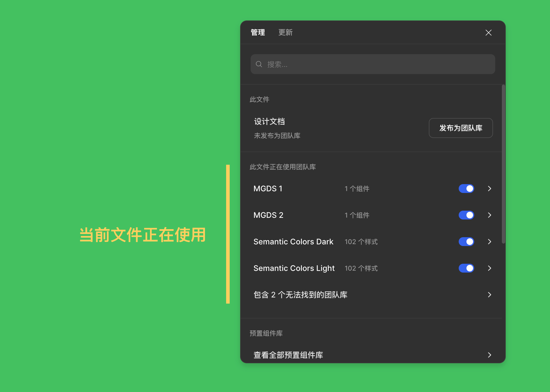Click 102 个样式 count for Light

[x=361, y=268]
